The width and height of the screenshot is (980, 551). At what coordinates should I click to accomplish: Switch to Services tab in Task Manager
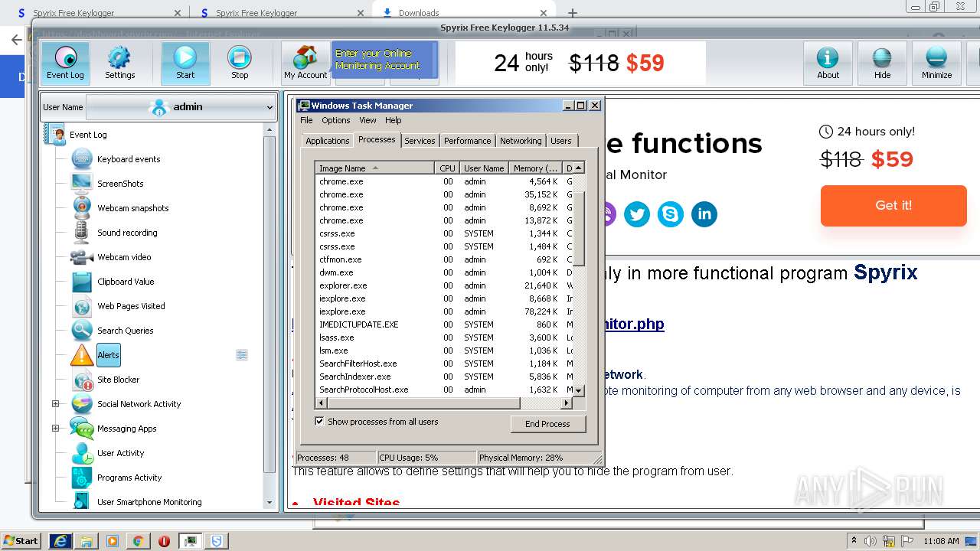(420, 141)
